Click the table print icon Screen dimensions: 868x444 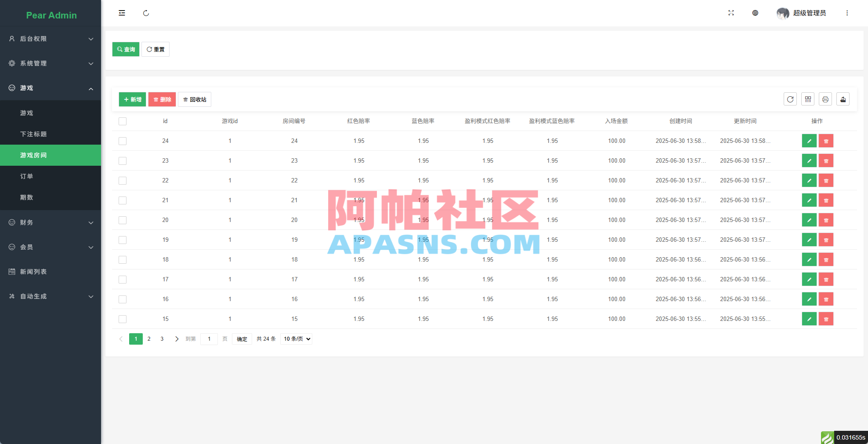tap(825, 99)
